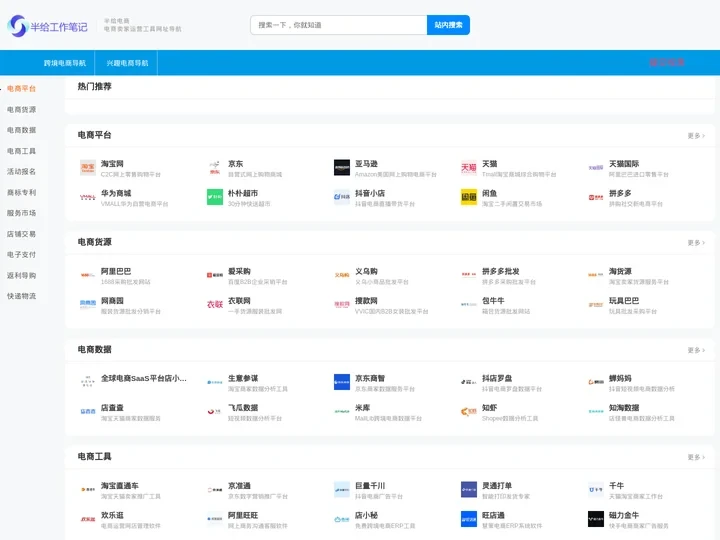Go to 电子支付 sidebar item
This screenshot has height=540, width=720.
pyautogui.click(x=21, y=255)
